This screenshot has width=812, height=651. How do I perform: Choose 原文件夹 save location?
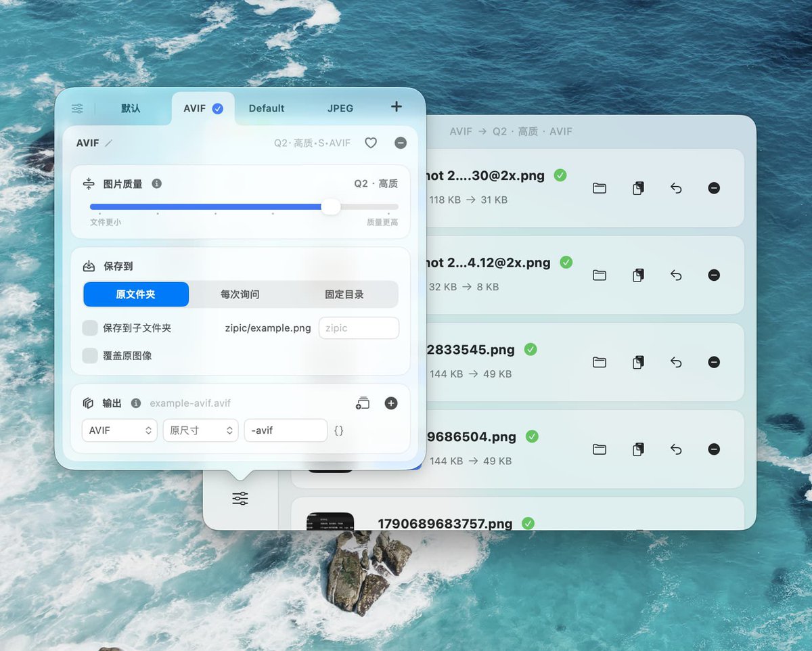136,294
